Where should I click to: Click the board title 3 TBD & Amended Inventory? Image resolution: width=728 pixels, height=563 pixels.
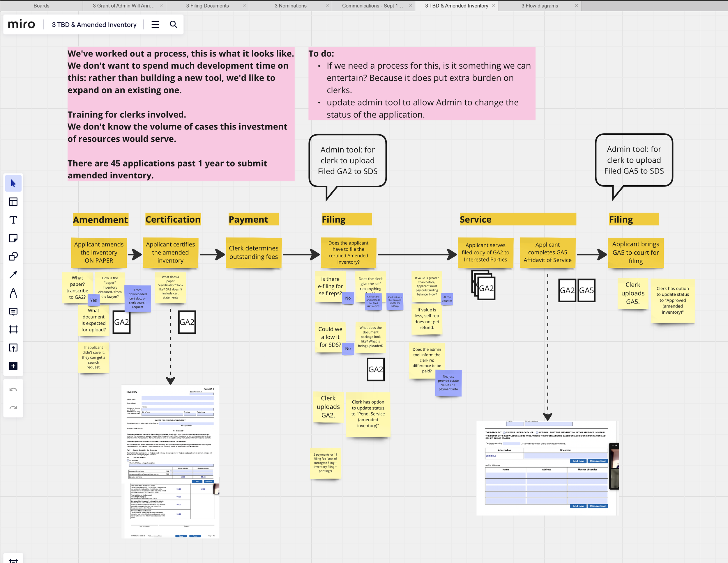point(94,25)
